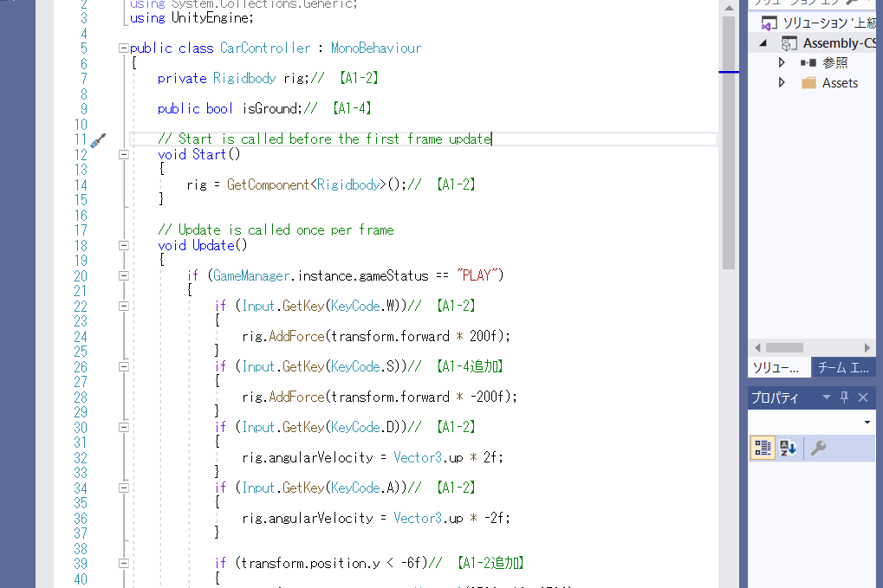
Task: Click the 【A1-4追加】 comment
Action: pyautogui.click(x=469, y=367)
